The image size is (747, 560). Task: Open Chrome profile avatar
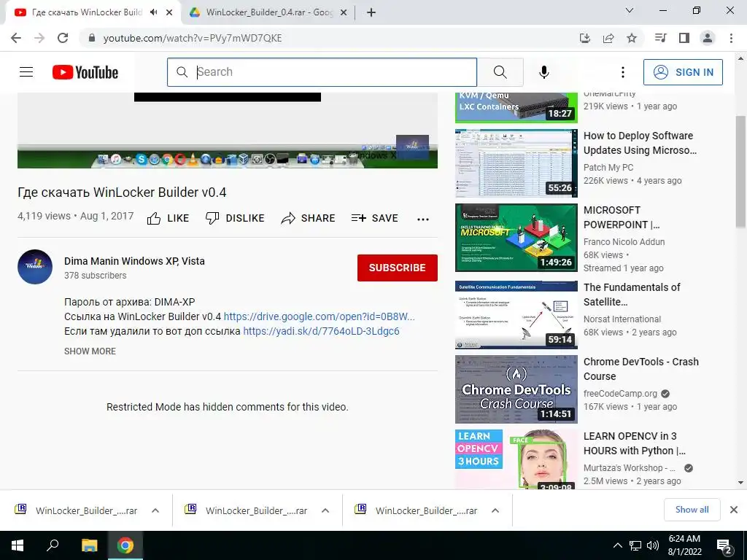click(x=708, y=38)
